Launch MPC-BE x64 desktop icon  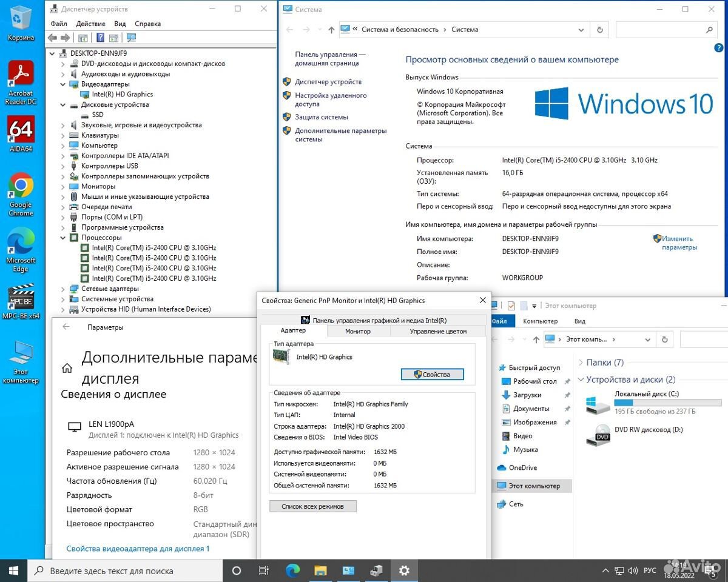[x=21, y=301]
